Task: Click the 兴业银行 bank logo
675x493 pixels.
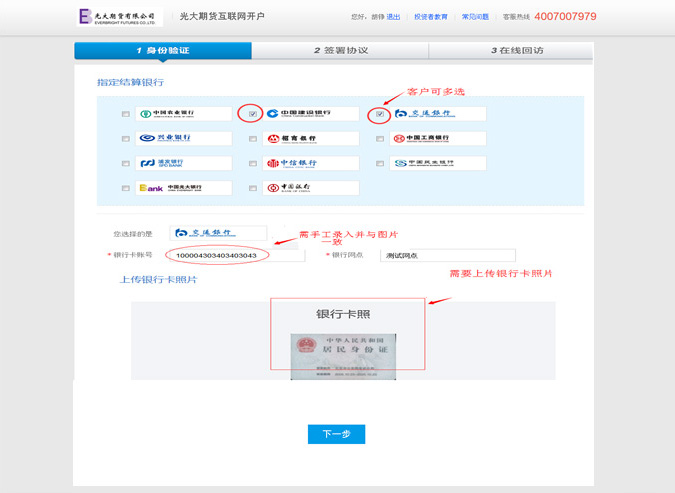Action: click(184, 138)
